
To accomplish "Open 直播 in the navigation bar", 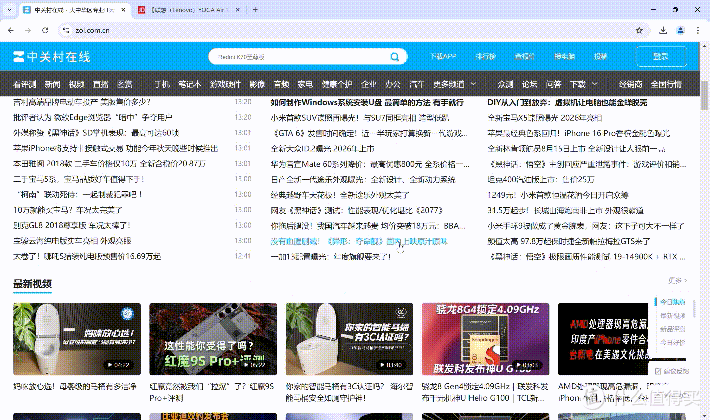I will [x=101, y=84].
